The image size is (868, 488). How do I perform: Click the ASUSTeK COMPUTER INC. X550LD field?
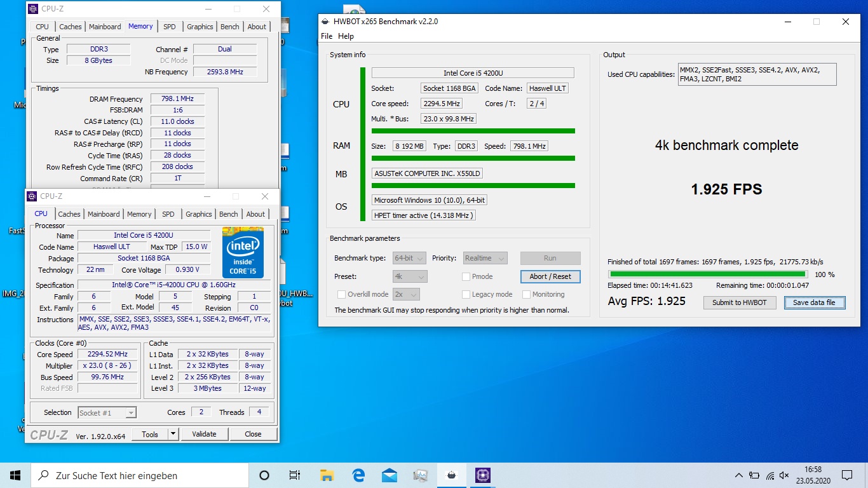pyautogui.click(x=427, y=173)
